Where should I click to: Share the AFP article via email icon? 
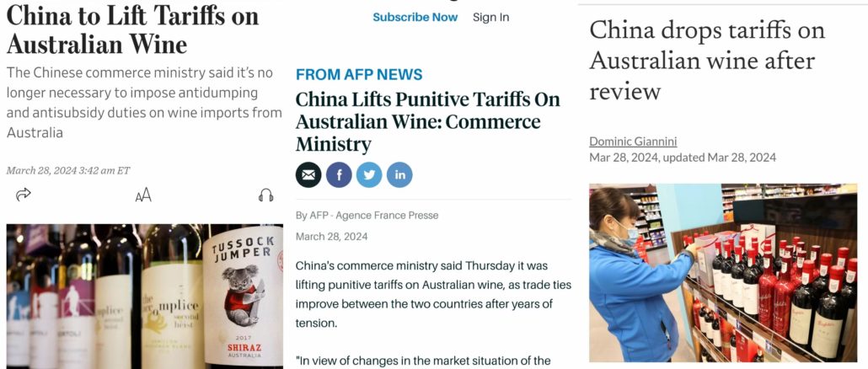click(308, 174)
